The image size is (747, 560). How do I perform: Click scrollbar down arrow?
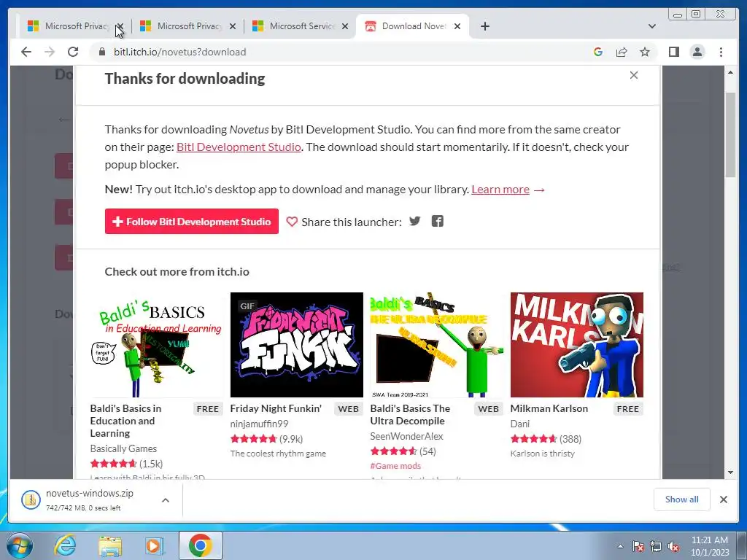tap(730, 472)
